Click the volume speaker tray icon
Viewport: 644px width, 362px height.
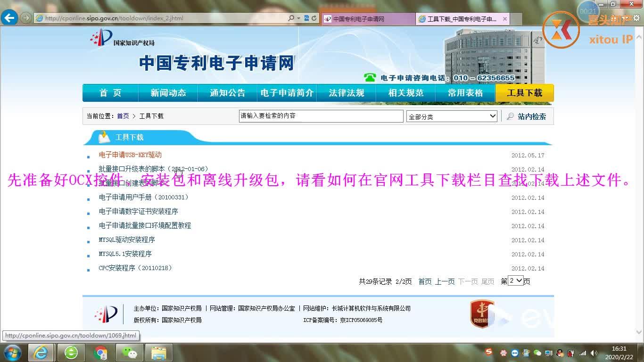click(x=594, y=353)
